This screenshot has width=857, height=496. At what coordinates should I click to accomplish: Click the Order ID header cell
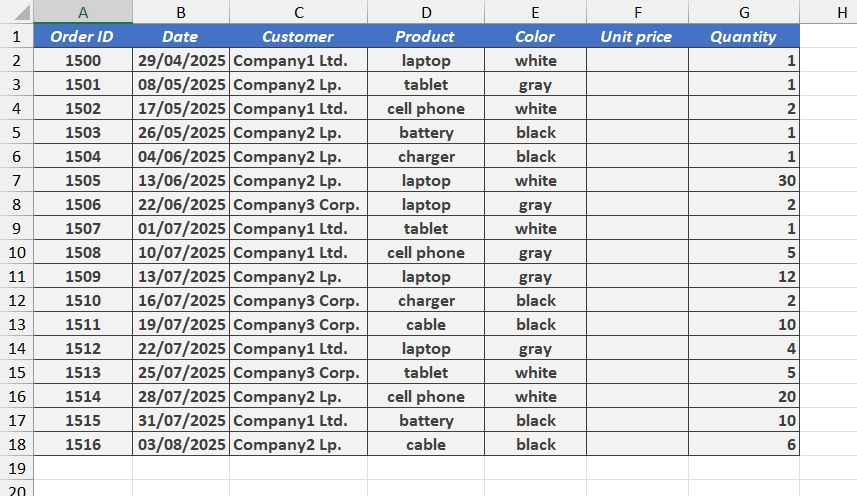(x=83, y=36)
